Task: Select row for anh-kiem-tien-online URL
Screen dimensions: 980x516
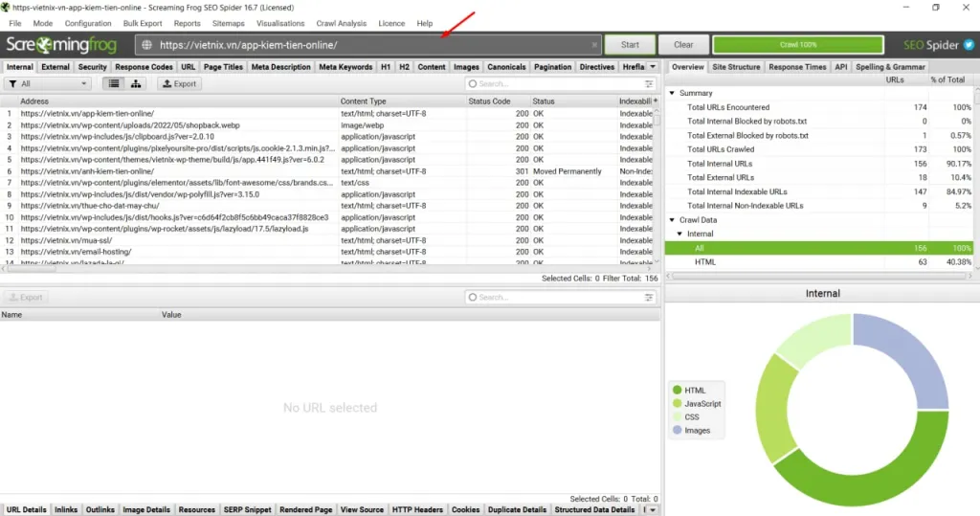Action: coord(326,171)
